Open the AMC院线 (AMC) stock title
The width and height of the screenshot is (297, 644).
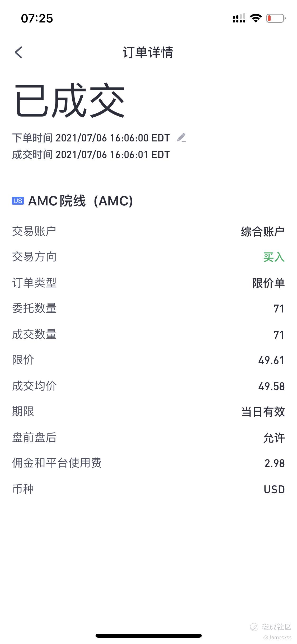tap(80, 201)
